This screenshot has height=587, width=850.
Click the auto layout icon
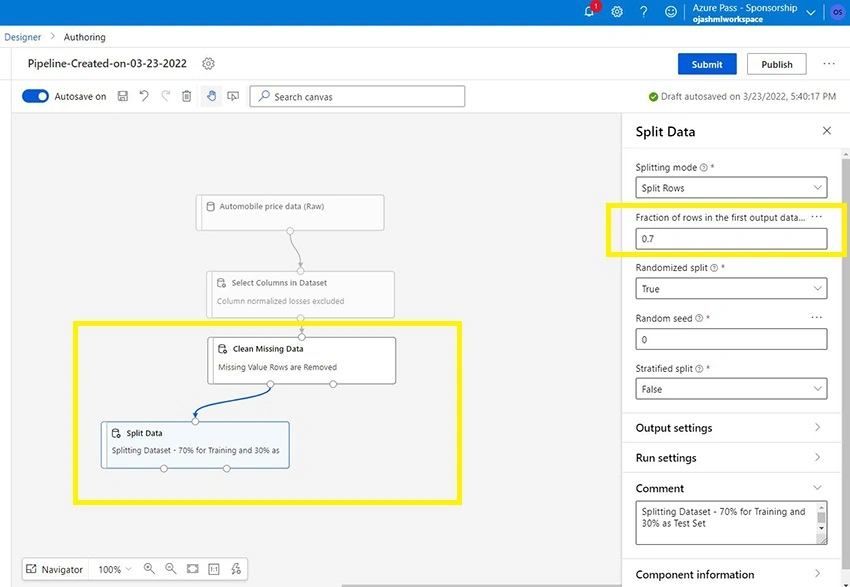[x=236, y=569]
